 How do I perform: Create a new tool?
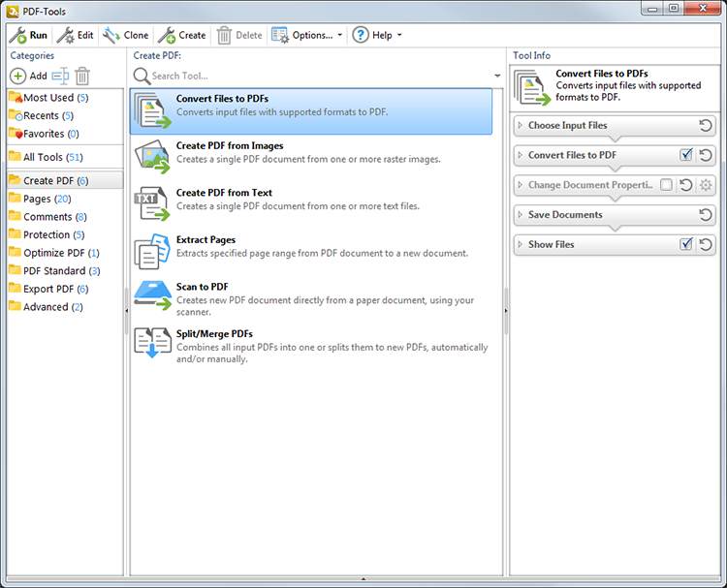[x=182, y=35]
